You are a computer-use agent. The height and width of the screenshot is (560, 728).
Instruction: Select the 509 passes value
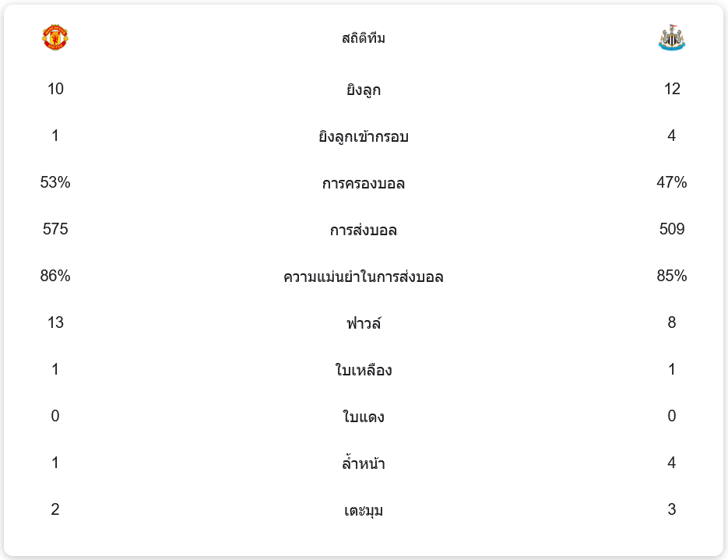click(x=671, y=229)
